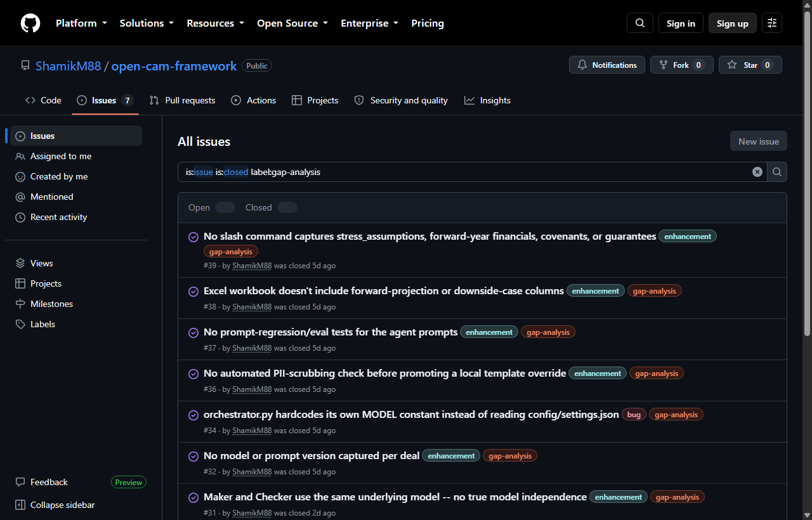
Task: Click the enhancement label on issue #37
Action: 489,332
